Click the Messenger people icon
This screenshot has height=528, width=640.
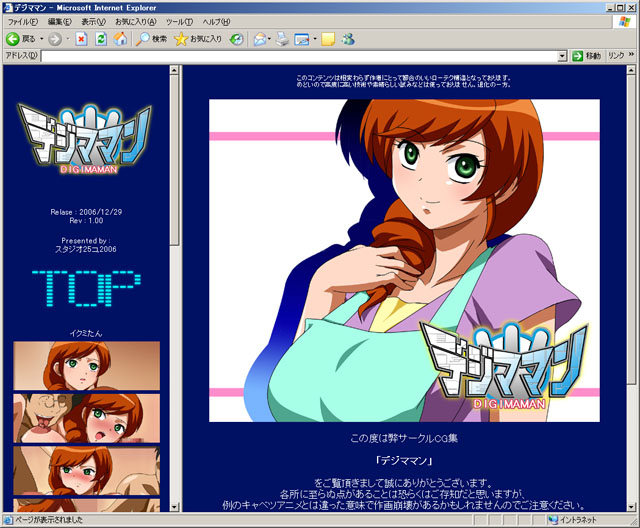click(348, 39)
